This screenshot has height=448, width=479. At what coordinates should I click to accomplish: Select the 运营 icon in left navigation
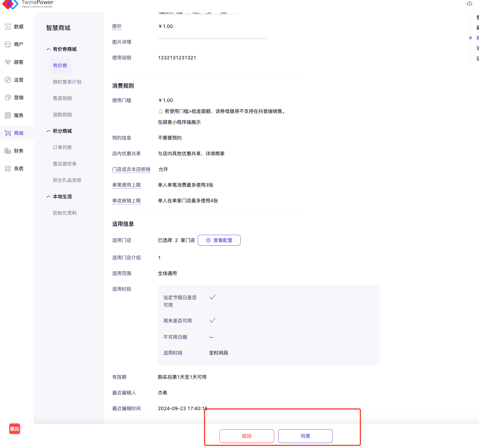[x=8, y=80]
